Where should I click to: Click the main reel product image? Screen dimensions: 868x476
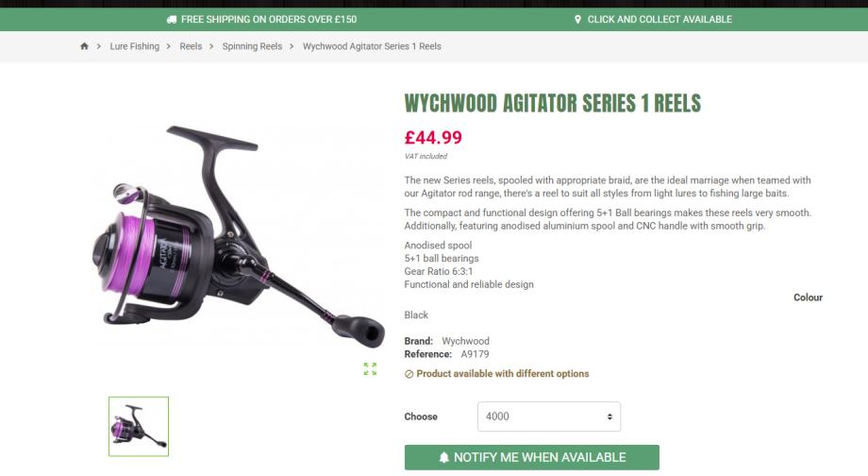[x=238, y=232]
